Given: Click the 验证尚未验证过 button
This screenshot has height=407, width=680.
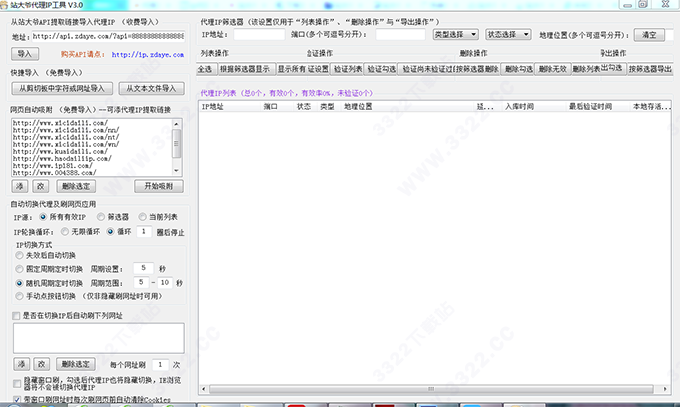Looking at the screenshot, I should (x=427, y=69).
